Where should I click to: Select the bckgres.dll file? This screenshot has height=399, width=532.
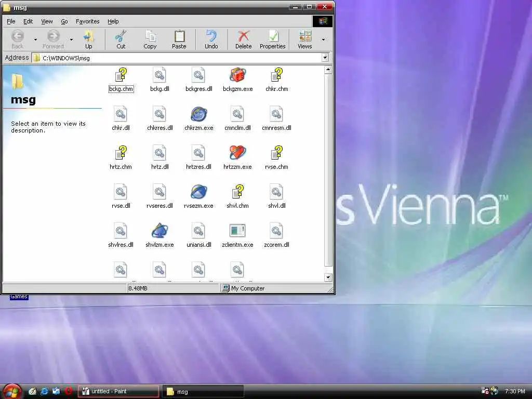199,80
